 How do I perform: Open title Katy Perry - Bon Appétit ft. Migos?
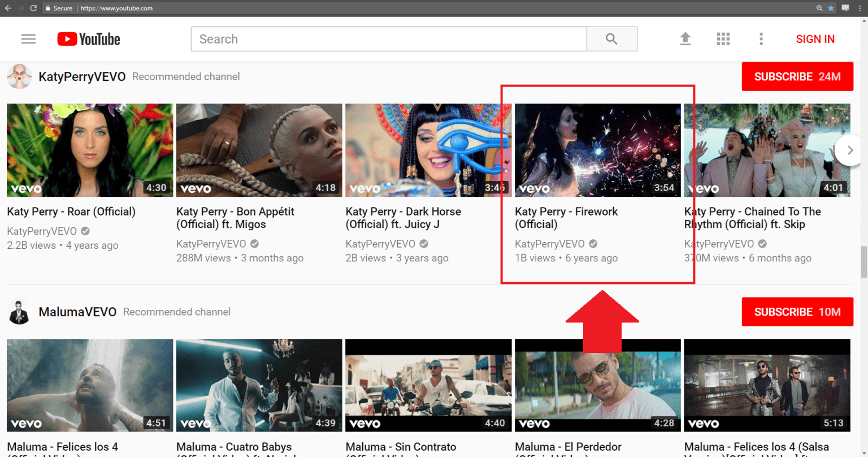click(236, 218)
